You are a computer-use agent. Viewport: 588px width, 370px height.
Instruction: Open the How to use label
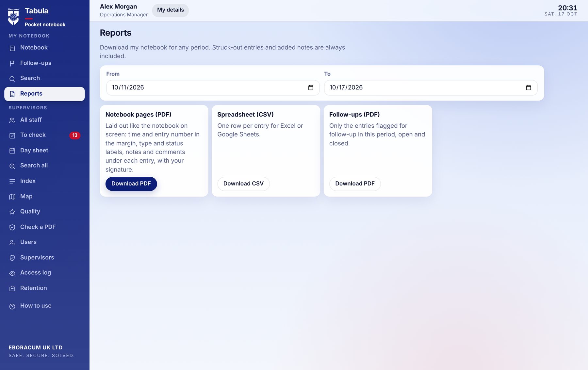tap(36, 306)
